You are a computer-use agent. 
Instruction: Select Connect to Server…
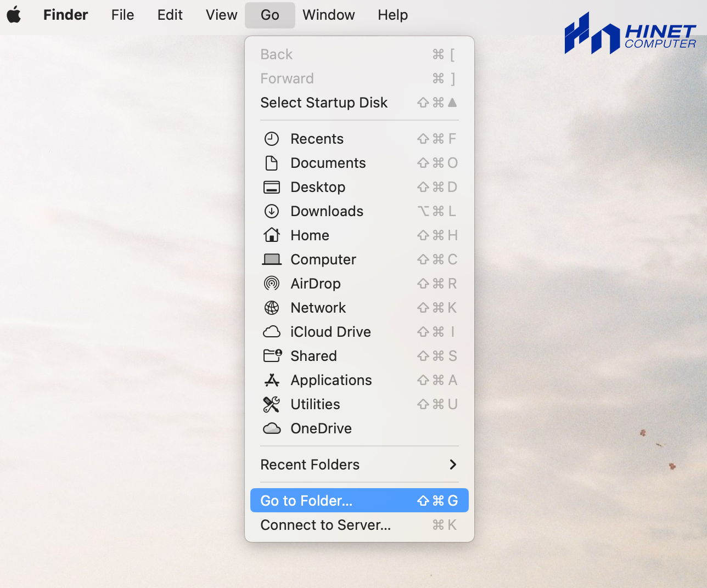coord(360,525)
